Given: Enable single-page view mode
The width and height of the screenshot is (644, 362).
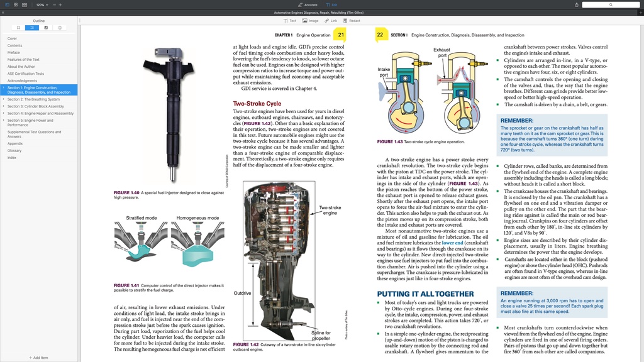Looking at the screenshot, I should [x=16, y=4].
